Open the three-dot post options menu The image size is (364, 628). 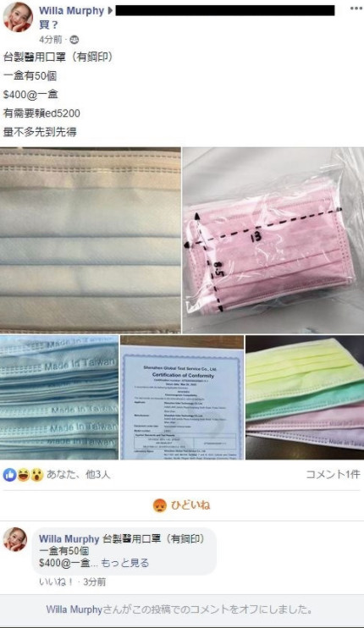[356, 8]
